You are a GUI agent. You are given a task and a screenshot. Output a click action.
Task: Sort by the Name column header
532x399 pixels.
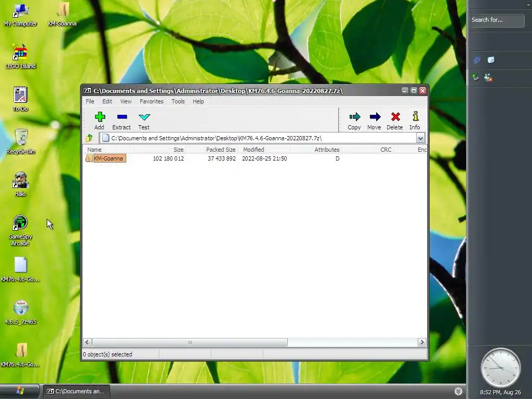(109, 150)
